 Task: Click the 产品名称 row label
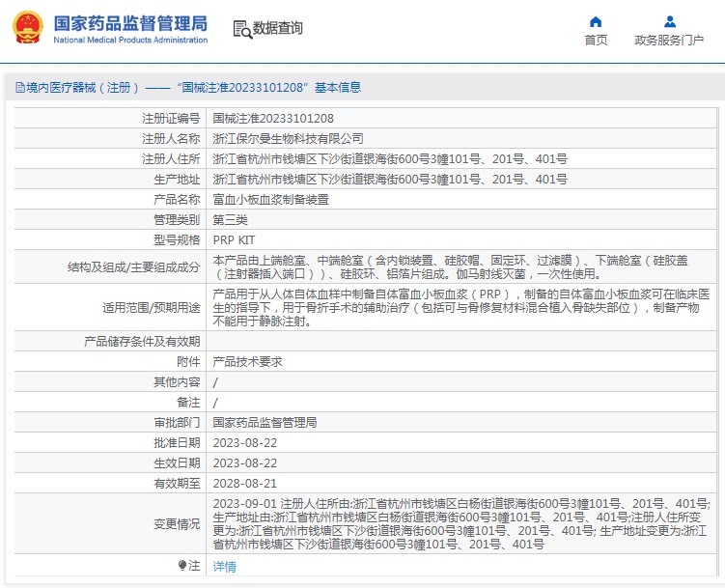coord(177,200)
